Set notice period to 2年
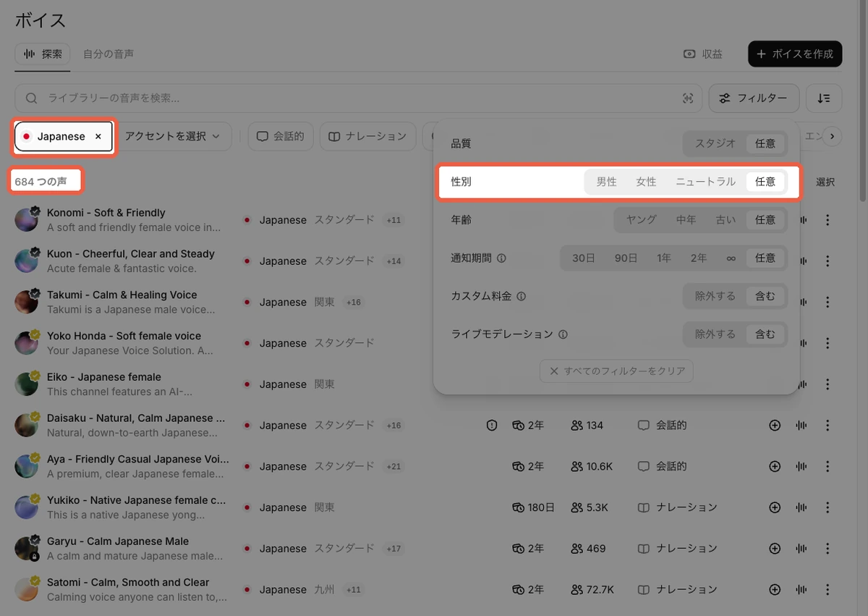Image resolution: width=868 pixels, height=616 pixels. [x=698, y=258]
